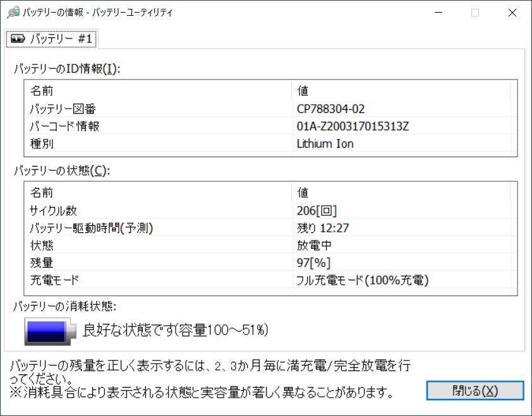Minimize the battery utility window

click(x=438, y=13)
